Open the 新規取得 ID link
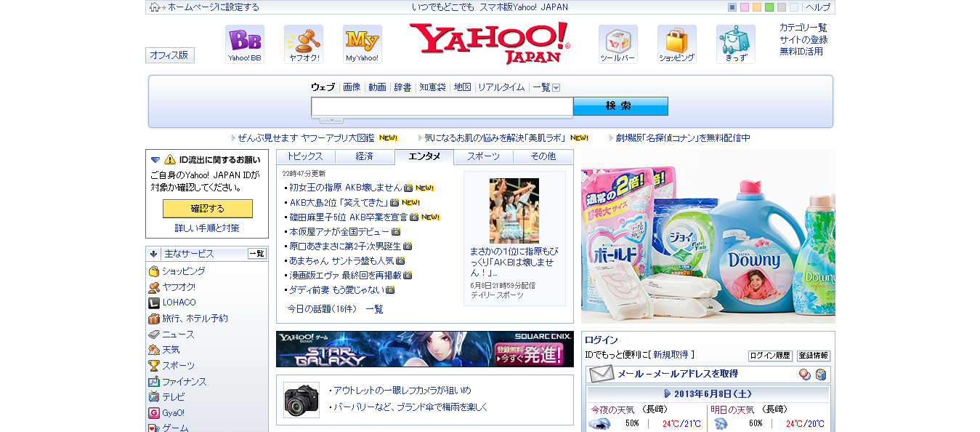The height and width of the screenshot is (432, 980). [x=671, y=355]
